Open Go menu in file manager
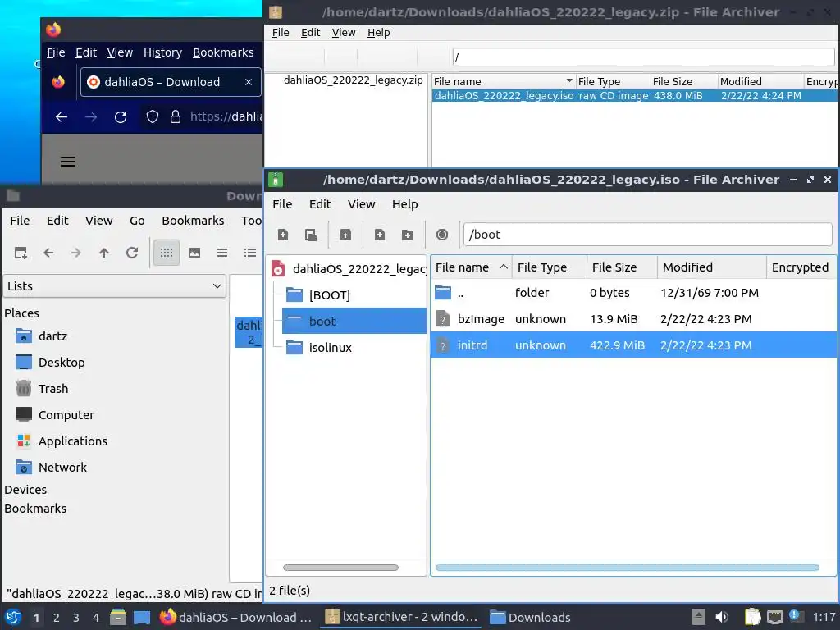Image resolution: width=840 pixels, height=630 pixels. tap(137, 221)
